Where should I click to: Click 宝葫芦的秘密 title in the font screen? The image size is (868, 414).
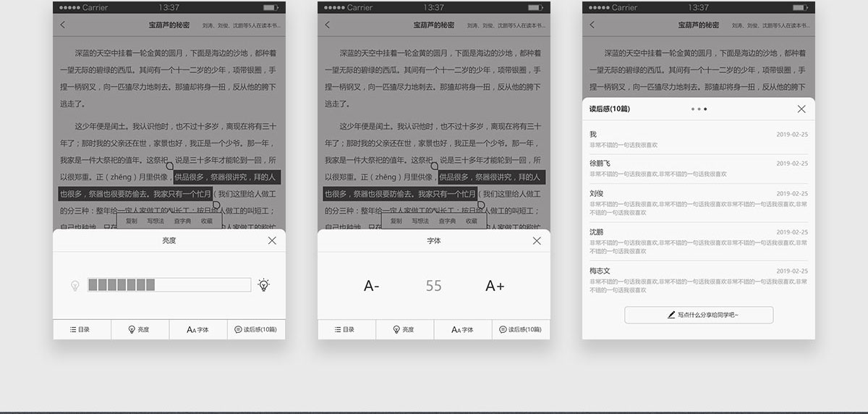pyautogui.click(x=434, y=25)
